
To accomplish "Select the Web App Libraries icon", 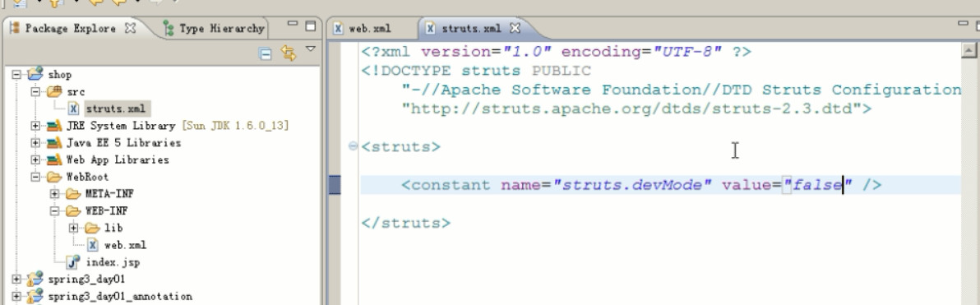I will point(54,159).
